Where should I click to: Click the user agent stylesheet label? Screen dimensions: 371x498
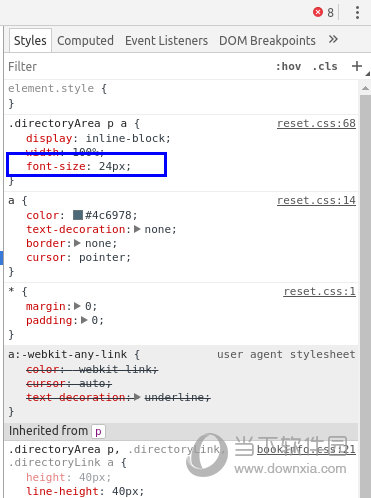click(286, 354)
